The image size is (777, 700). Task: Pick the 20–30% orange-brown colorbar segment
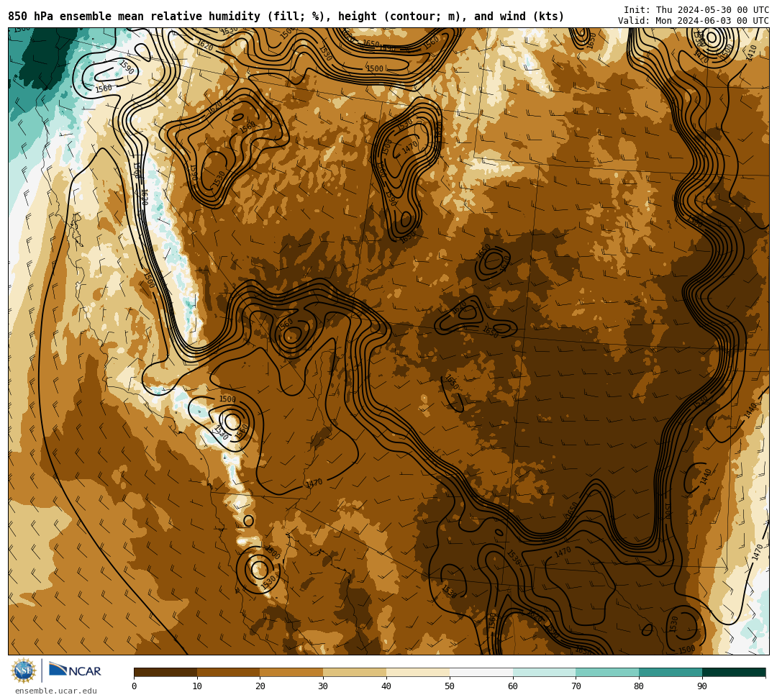[291, 672]
